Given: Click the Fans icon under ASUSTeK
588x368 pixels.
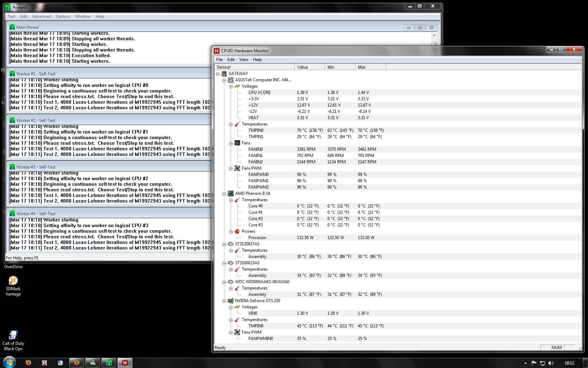Looking at the screenshot, I should point(237,143).
